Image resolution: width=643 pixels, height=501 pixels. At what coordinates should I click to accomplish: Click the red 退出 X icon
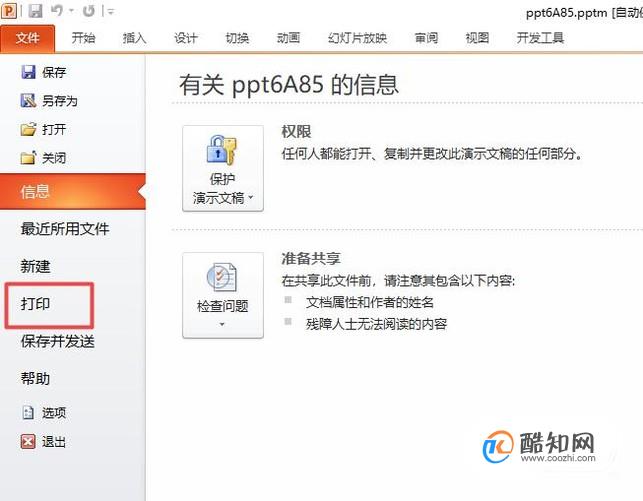[x=28, y=442]
